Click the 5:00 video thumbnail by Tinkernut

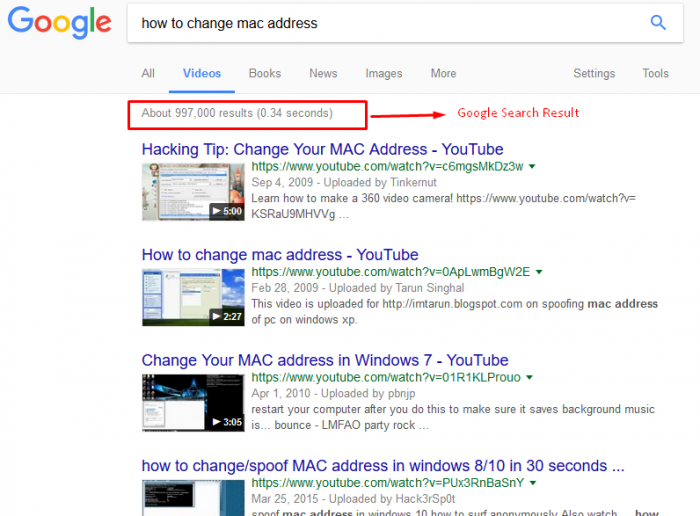click(x=193, y=191)
